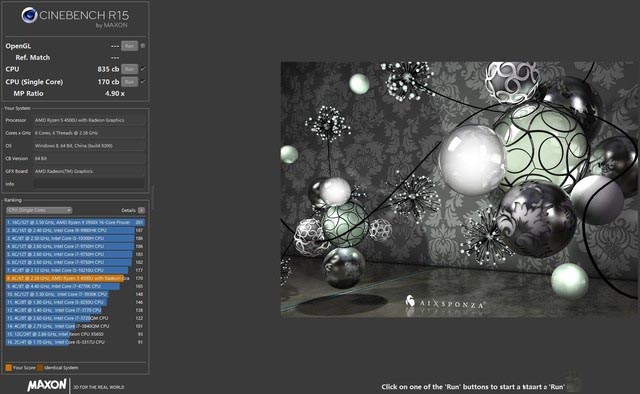Click the MAXON logo at bottom left
The width and height of the screenshot is (640, 394).
tap(47, 385)
